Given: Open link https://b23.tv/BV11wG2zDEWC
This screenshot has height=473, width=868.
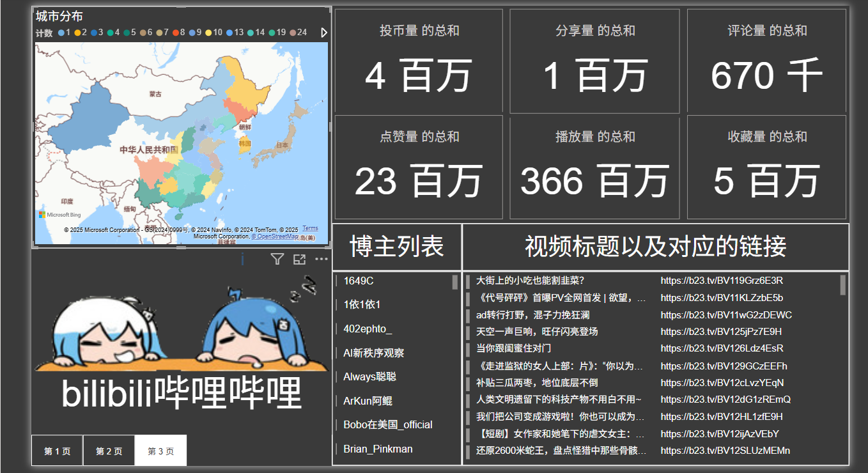Looking at the screenshot, I should pyautogui.click(x=726, y=315).
